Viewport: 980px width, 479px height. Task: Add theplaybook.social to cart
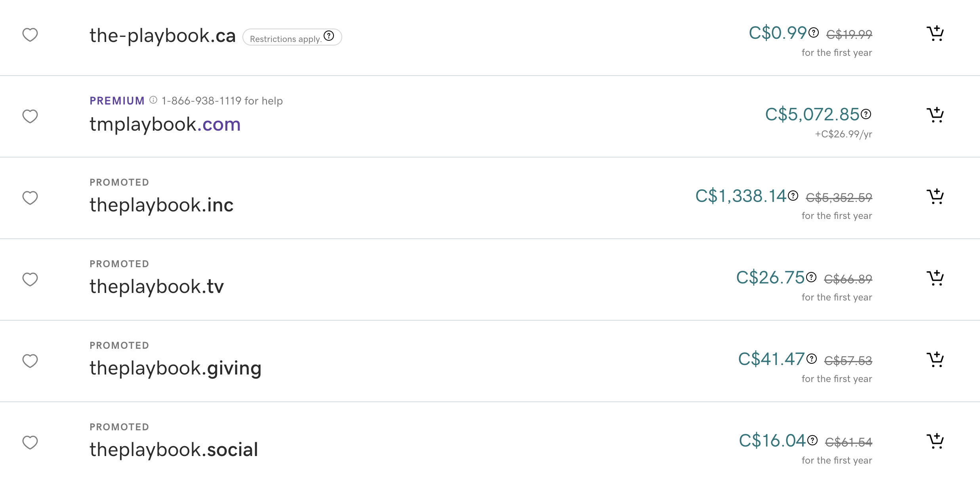point(935,441)
